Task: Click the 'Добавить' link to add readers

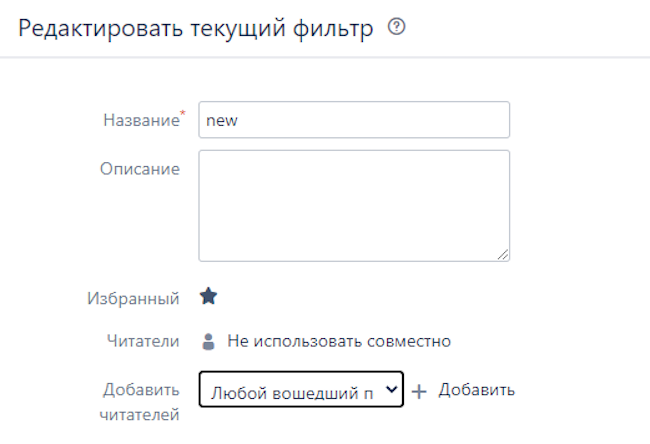Action: coord(476,389)
